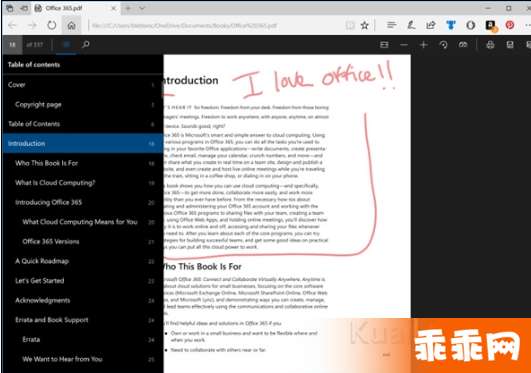Toggle the table of contents panel icon
531x373 pixels.
67,44
